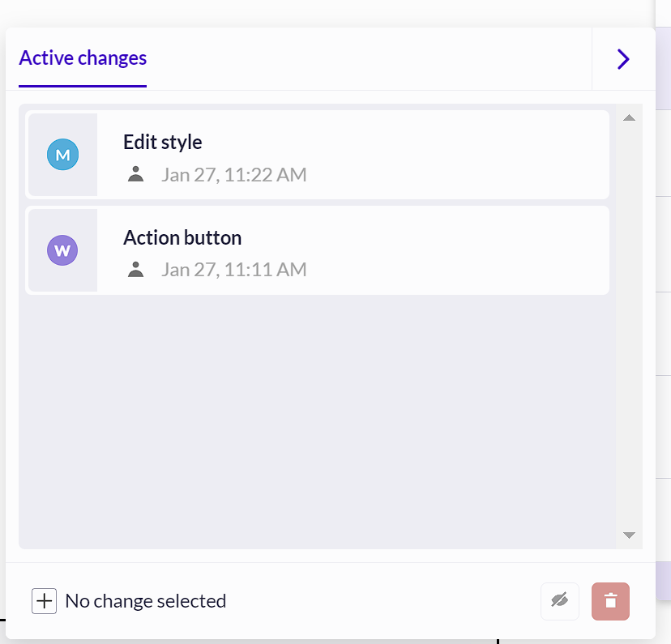671x644 pixels.
Task: Click person icon under Action button
Action: [x=135, y=270]
